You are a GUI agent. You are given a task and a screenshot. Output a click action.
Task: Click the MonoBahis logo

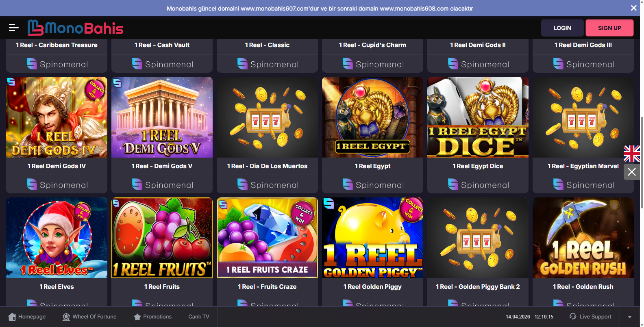click(76, 28)
